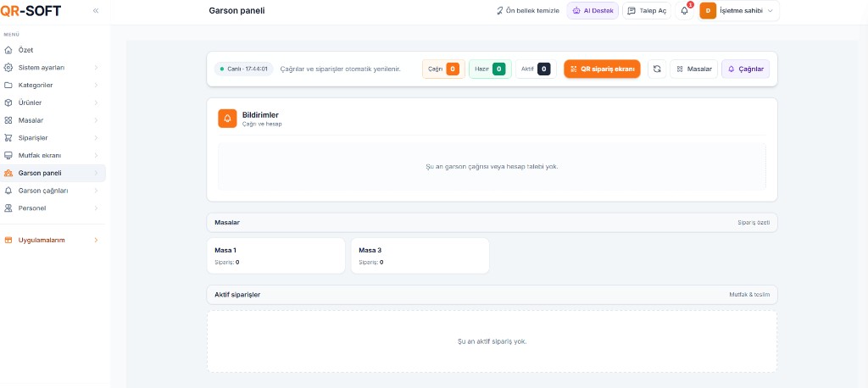Click the refresh icon button

657,69
